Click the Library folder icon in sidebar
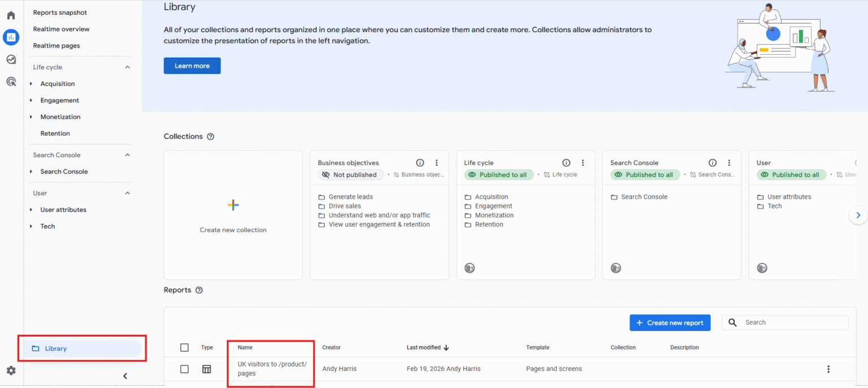 point(36,348)
